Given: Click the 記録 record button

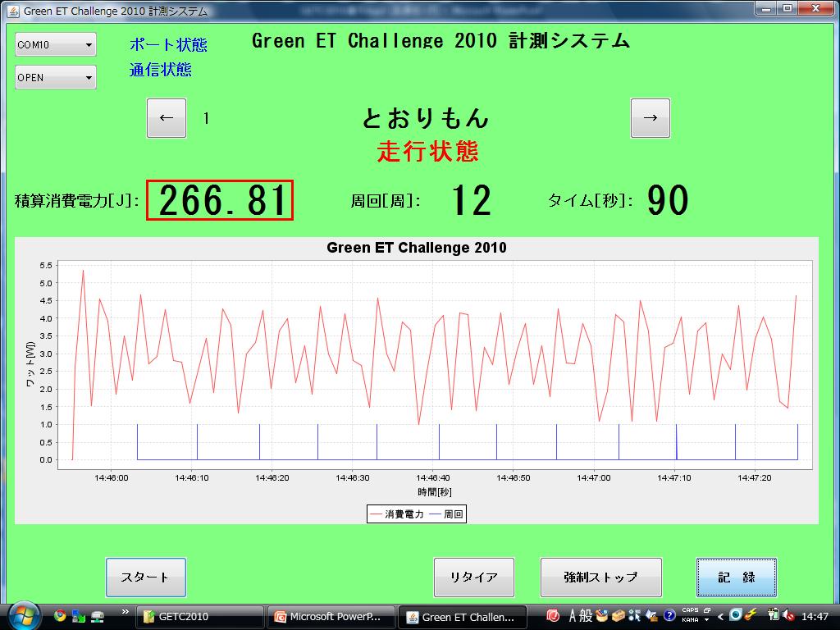Looking at the screenshot, I should pyautogui.click(x=736, y=577).
